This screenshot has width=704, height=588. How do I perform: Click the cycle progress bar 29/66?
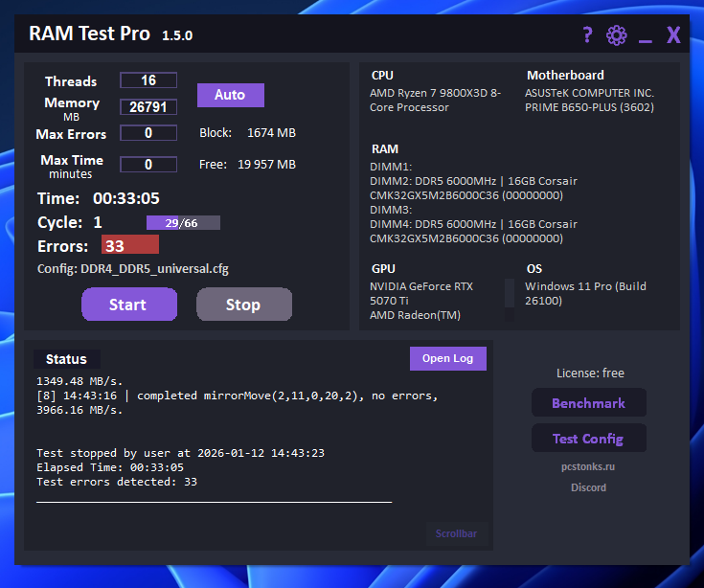(183, 223)
